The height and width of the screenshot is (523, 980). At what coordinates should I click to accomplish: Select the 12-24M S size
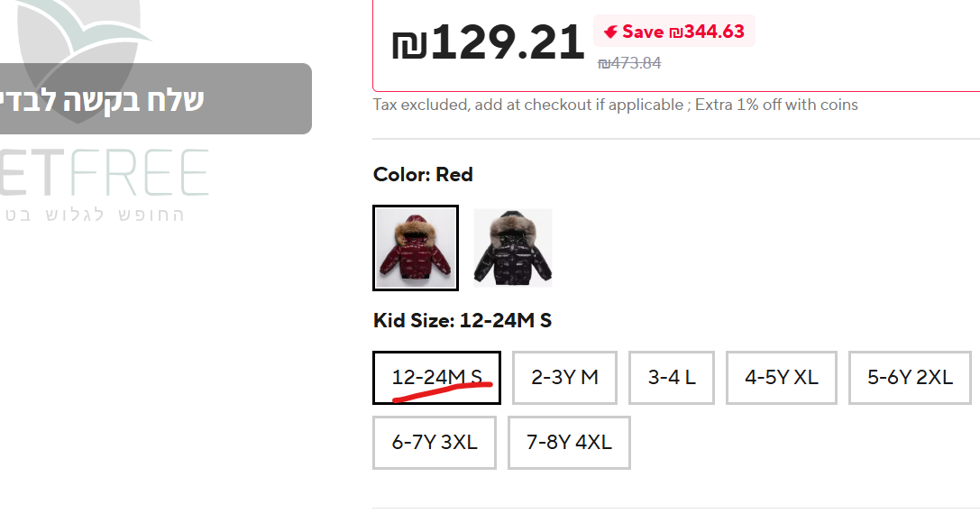436,378
